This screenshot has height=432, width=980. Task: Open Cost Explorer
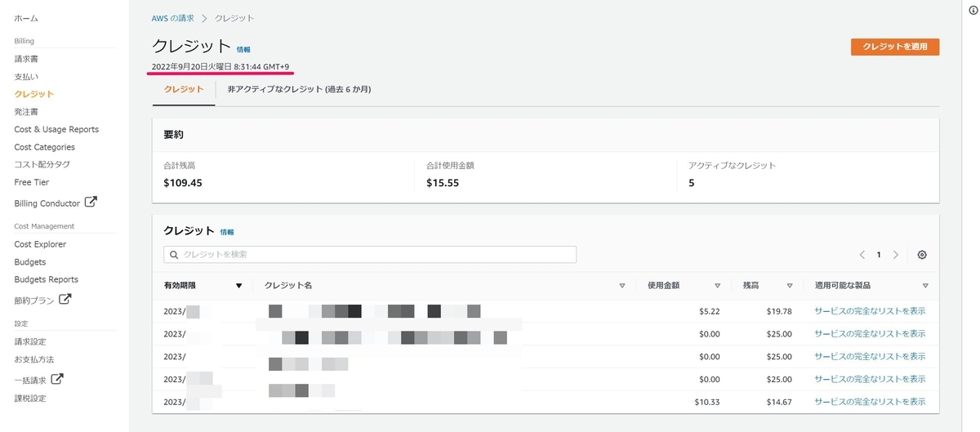(x=40, y=244)
